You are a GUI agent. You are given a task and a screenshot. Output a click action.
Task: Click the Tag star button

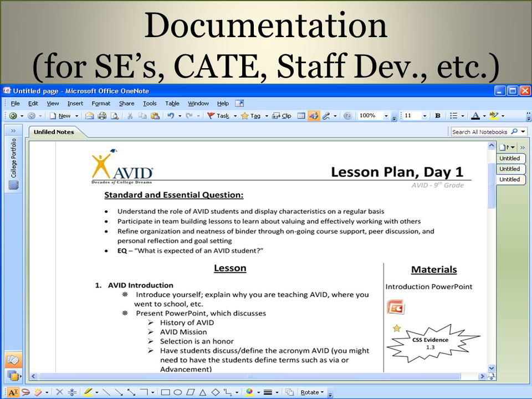coord(250,116)
